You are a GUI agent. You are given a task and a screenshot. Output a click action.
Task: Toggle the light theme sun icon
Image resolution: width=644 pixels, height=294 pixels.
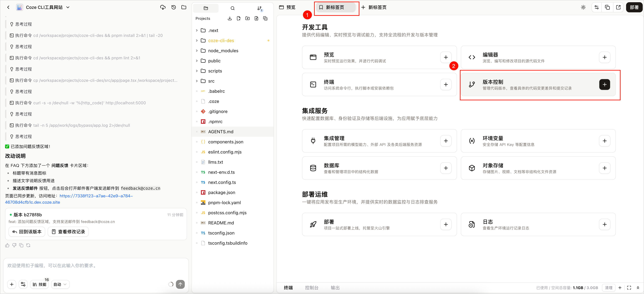click(x=583, y=7)
